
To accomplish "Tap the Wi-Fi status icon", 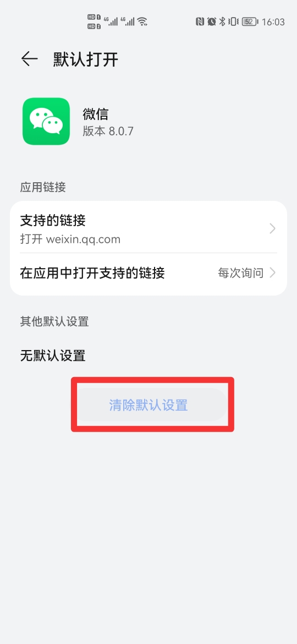I will 142,21.
